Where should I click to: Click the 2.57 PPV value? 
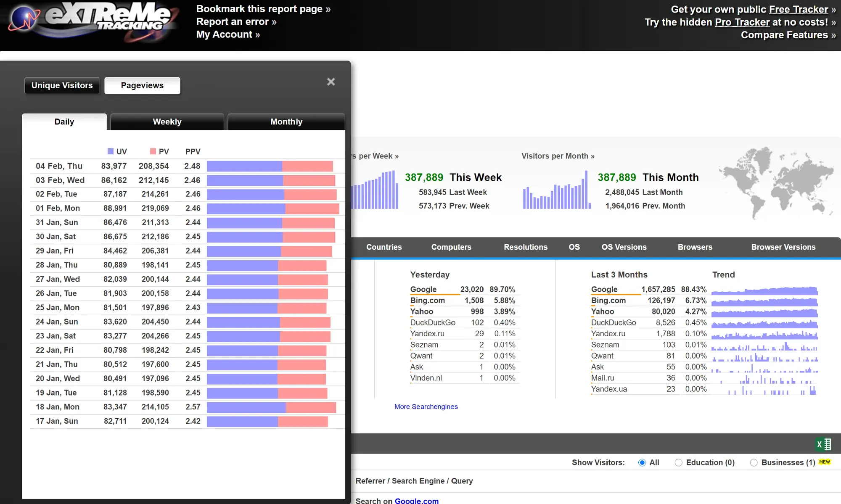click(193, 407)
